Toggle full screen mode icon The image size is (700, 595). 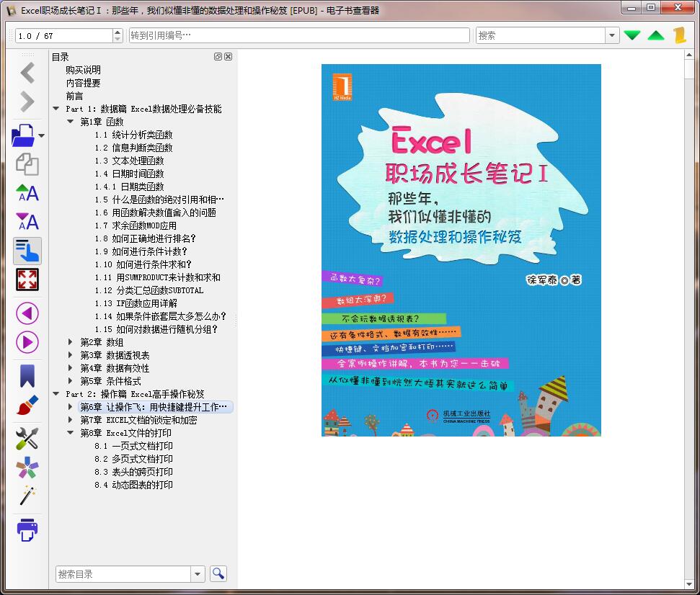pos(27,279)
